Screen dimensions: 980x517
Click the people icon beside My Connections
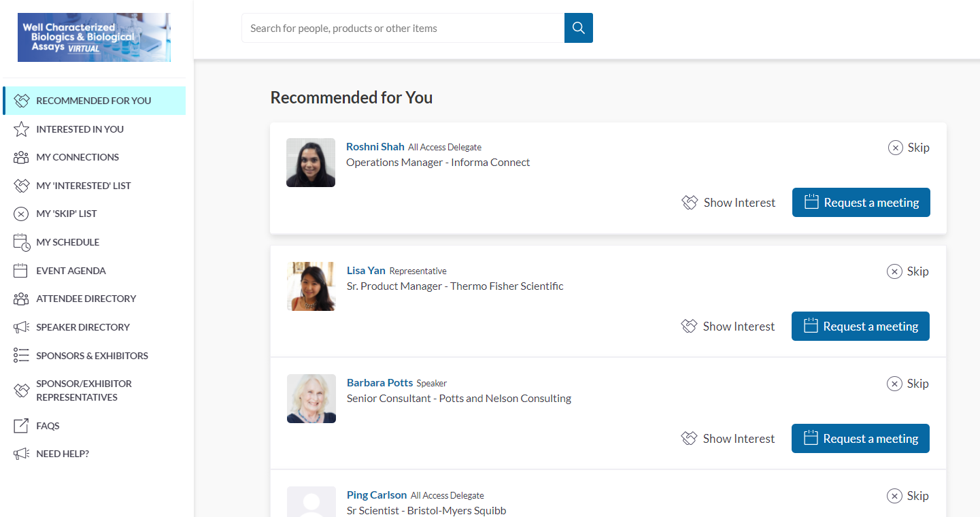tap(21, 157)
